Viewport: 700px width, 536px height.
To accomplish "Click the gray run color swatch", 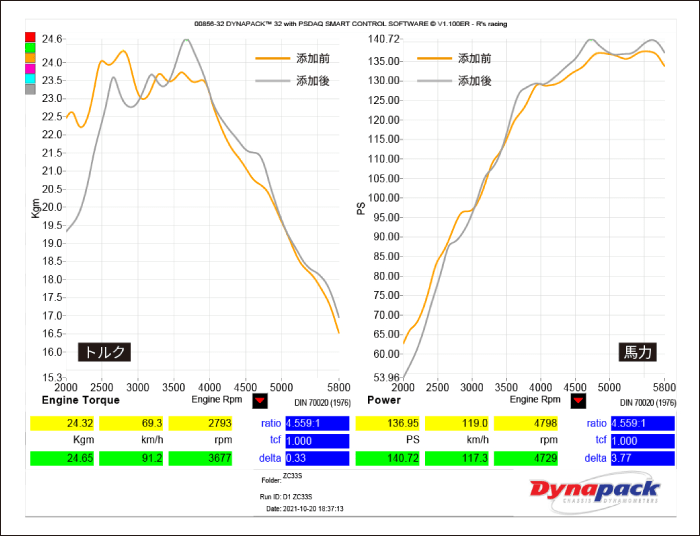I will tap(30, 89).
